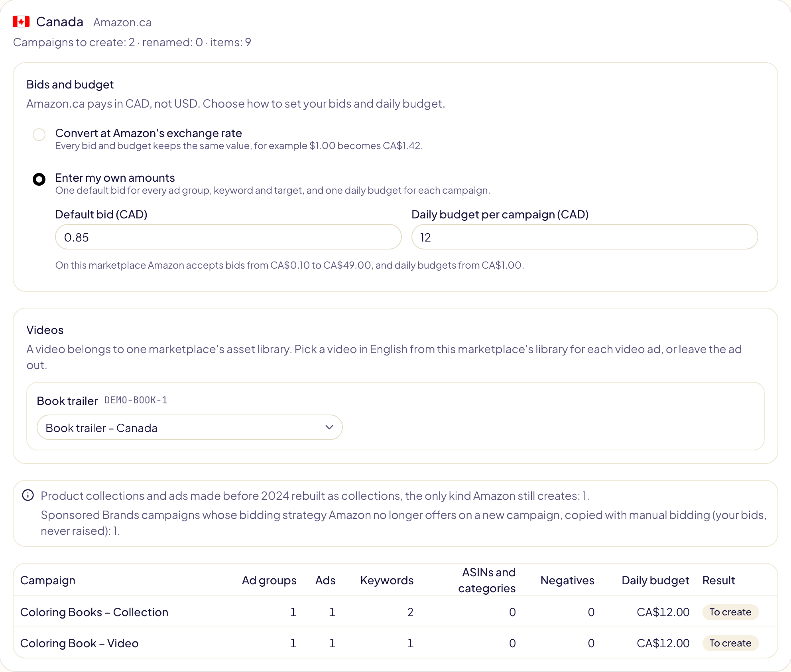This screenshot has width=791, height=672.
Task: Click the accepted bids range note
Action: click(x=290, y=265)
